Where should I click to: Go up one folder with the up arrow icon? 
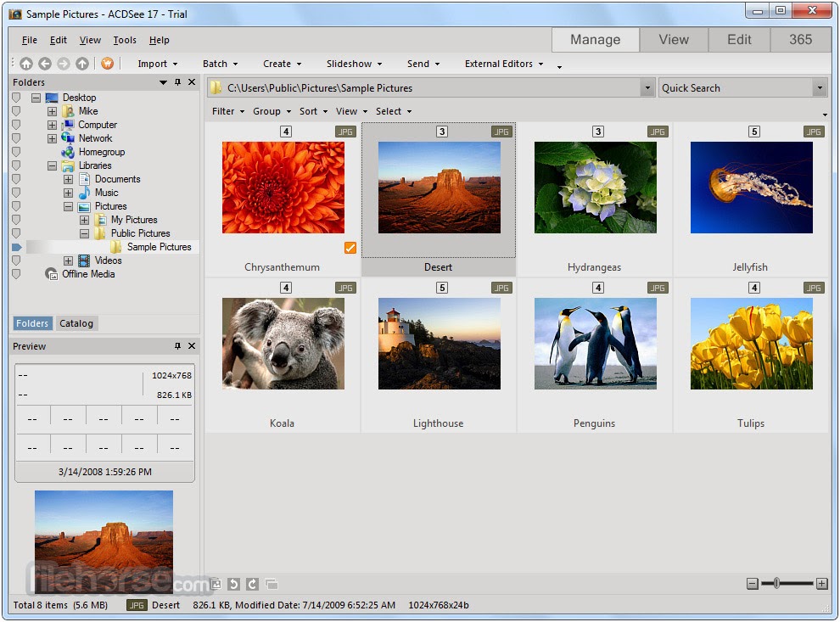pos(82,64)
